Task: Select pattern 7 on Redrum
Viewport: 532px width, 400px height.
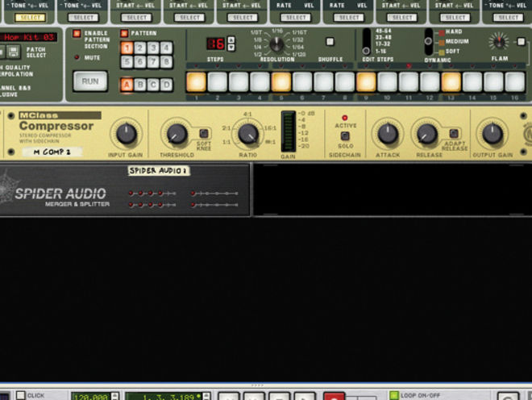Action: click(153, 62)
